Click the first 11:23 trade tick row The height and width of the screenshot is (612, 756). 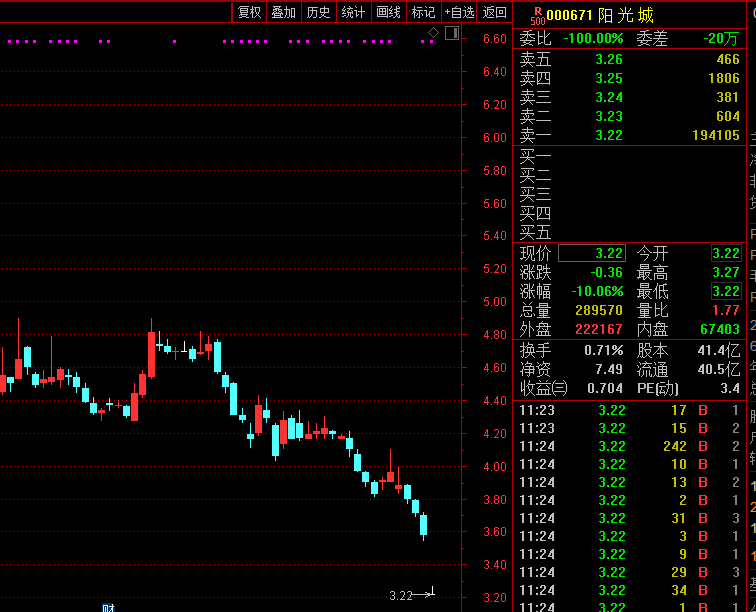(x=630, y=410)
